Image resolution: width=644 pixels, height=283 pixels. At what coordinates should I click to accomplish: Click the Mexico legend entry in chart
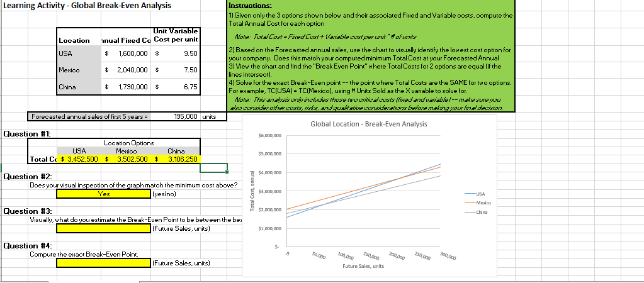tap(478, 203)
